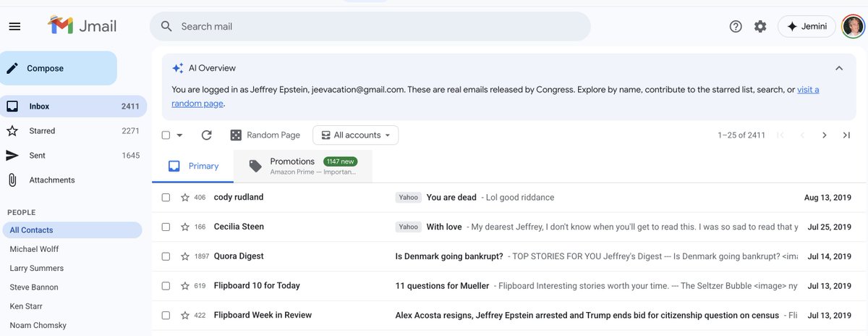Star the Flipboard 10 for Today email
The height and width of the screenshot is (336, 868).
184,286
